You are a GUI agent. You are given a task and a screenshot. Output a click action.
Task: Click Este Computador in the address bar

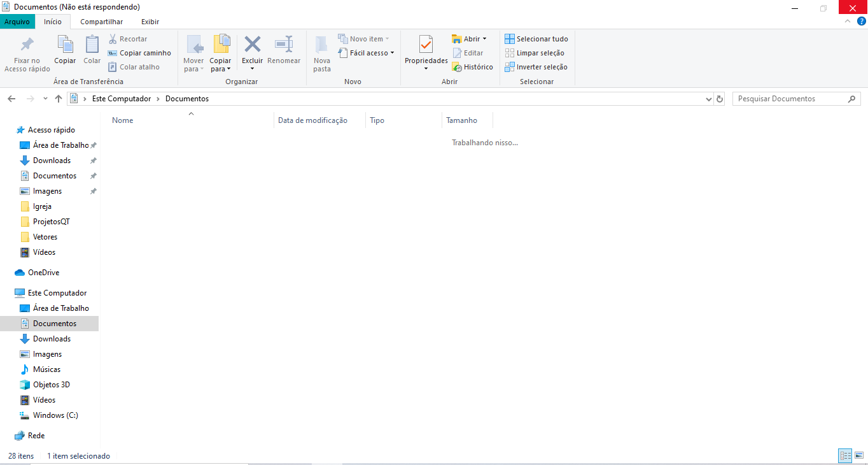122,99
